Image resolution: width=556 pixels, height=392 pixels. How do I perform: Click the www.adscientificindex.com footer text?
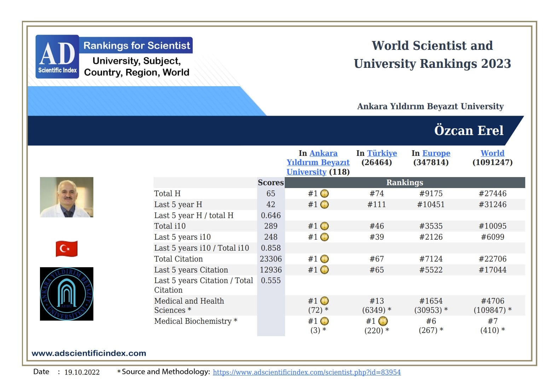point(89,353)
